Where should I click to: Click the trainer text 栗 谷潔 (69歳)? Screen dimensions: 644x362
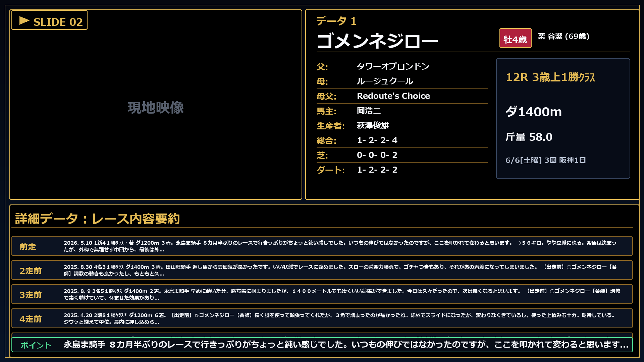coord(563,36)
